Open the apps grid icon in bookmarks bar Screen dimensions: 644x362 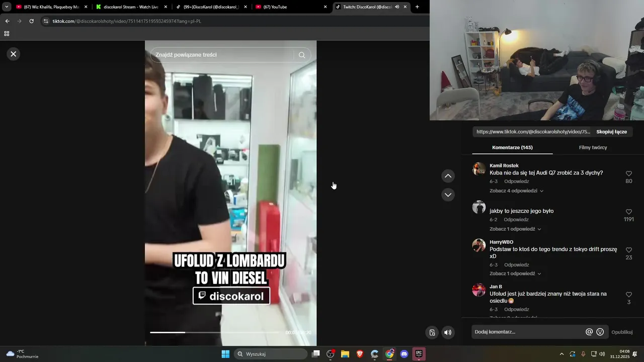click(x=7, y=34)
